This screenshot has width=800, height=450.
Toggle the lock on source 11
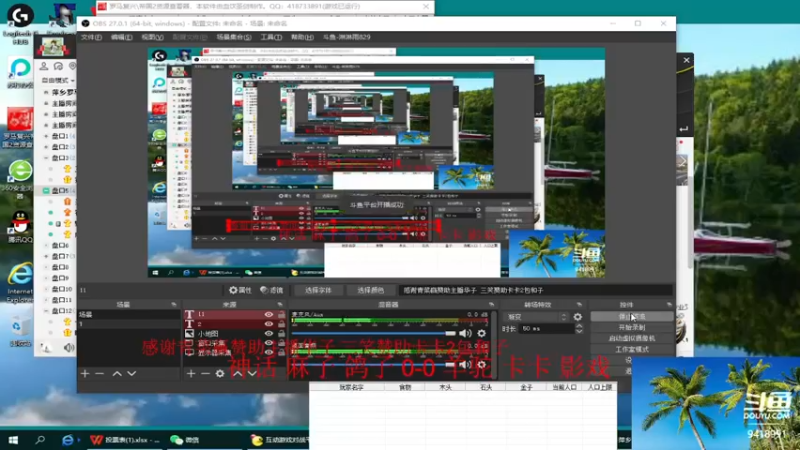(x=281, y=314)
